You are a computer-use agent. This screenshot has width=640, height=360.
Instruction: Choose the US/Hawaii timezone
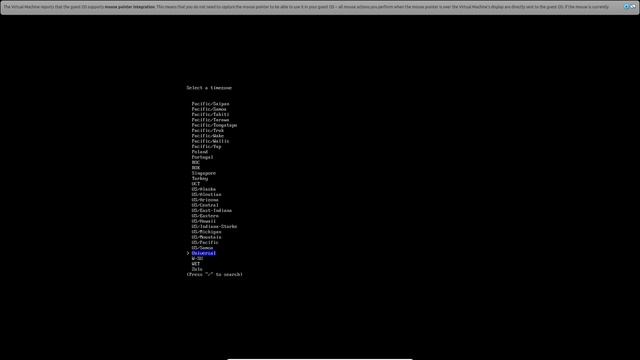coord(204,221)
